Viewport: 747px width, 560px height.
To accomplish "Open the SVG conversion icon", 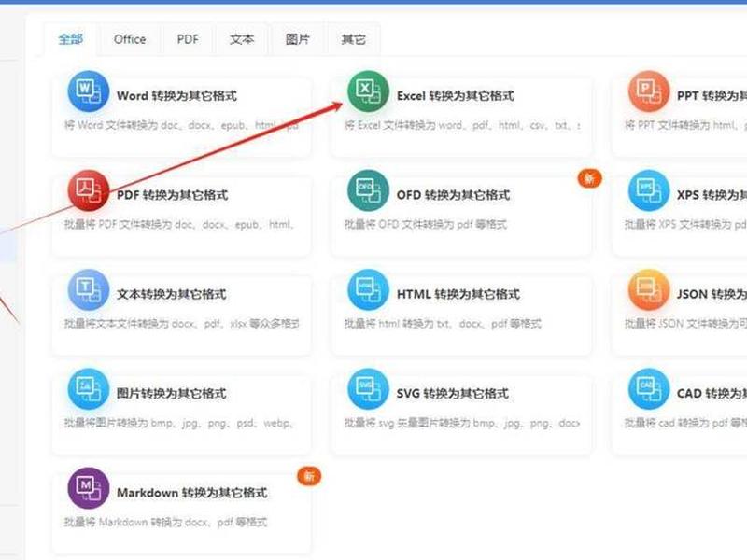I will pyautogui.click(x=368, y=389).
